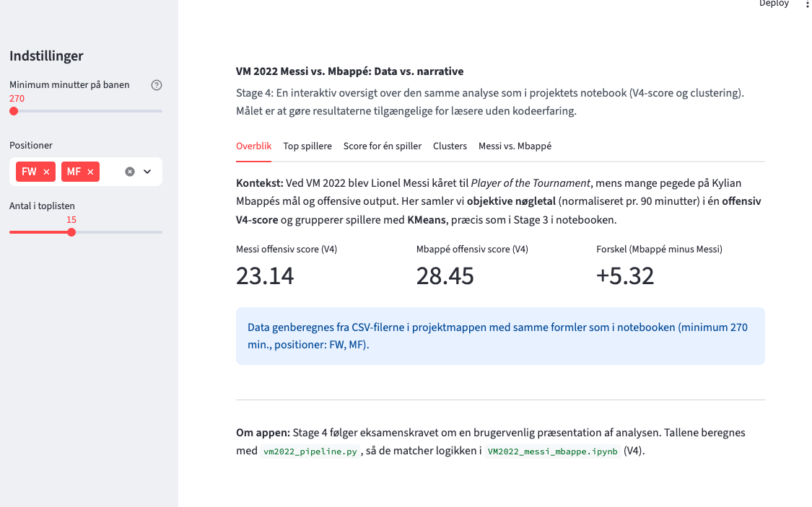812x507 pixels.
Task: Click the blue info box about CSV data
Action: (x=500, y=336)
